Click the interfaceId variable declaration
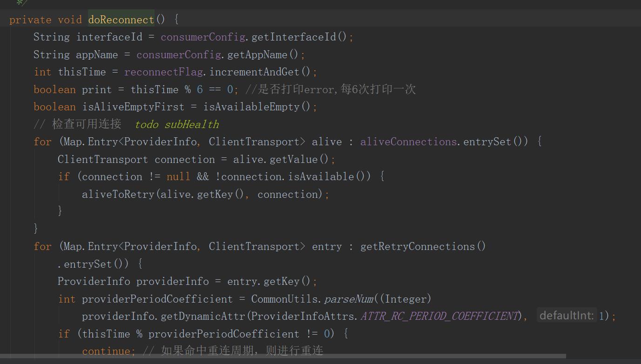 [x=109, y=37]
